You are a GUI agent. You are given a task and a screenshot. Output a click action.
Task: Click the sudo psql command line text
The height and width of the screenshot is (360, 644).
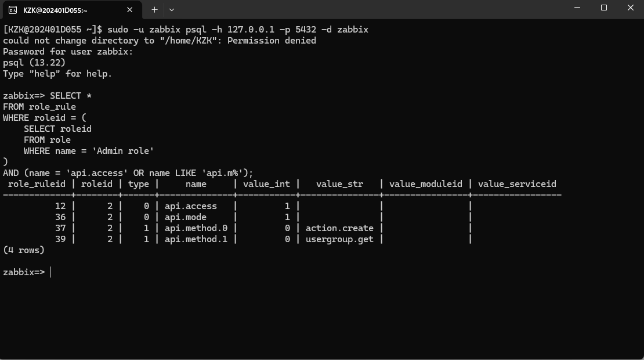238,30
